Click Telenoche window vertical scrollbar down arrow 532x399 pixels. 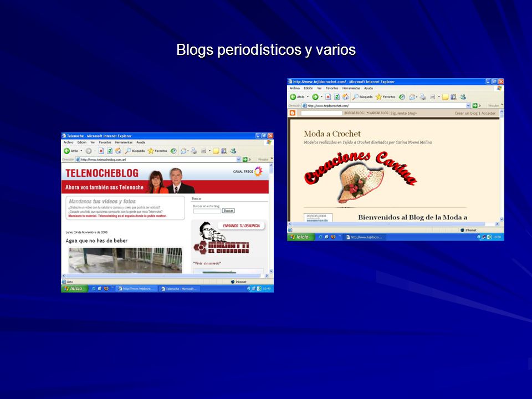pyautogui.click(x=271, y=271)
